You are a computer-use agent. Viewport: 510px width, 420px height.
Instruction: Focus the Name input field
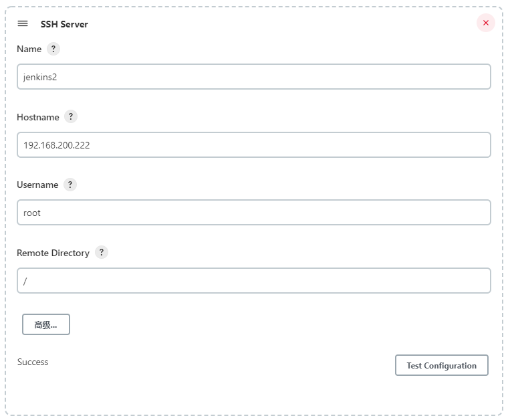pos(254,77)
